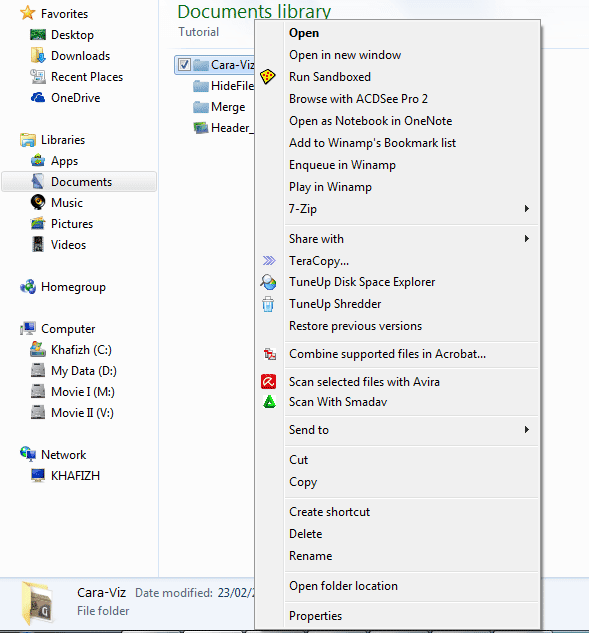
Task: Click the Acrobat combine files icon
Action: 270,354
